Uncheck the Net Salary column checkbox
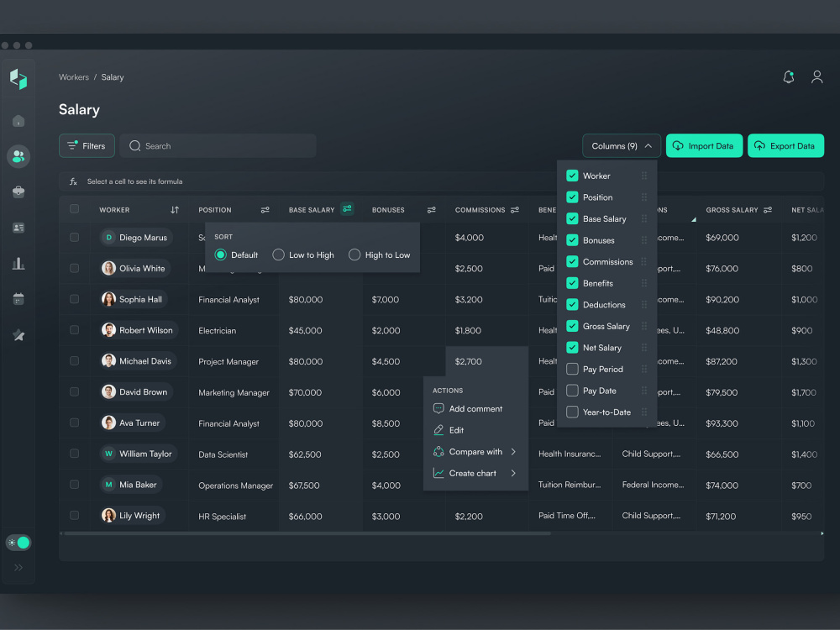The width and height of the screenshot is (840, 630). tap(572, 348)
